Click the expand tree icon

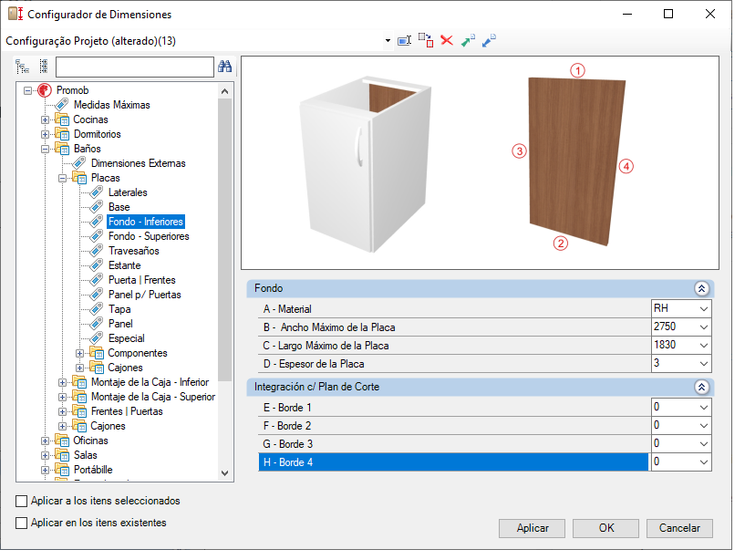22,67
